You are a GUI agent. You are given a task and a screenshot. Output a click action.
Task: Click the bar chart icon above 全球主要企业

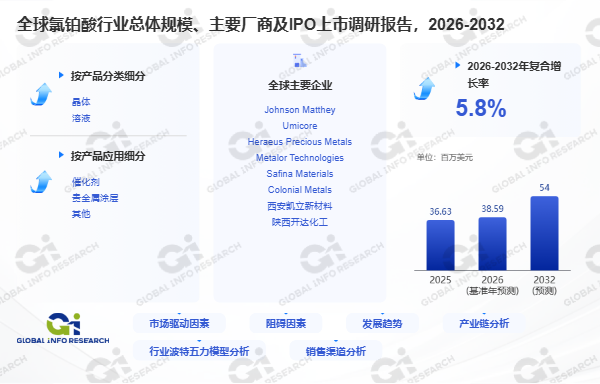(x=300, y=60)
